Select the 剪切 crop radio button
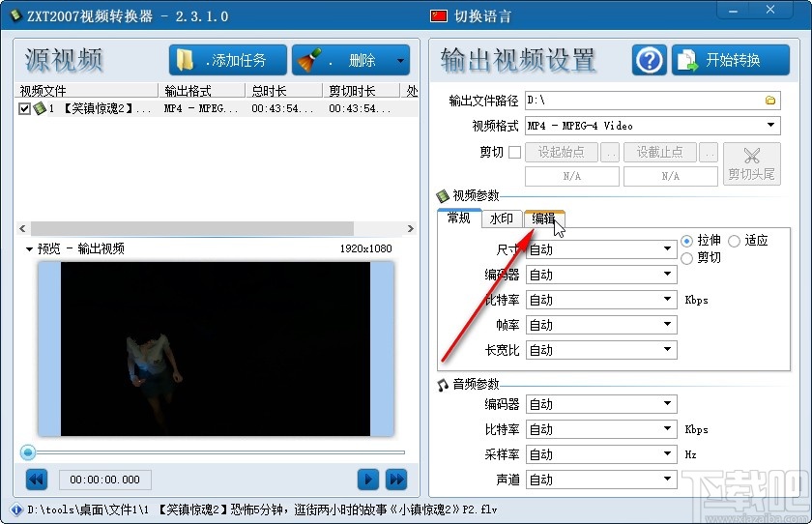The image size is (812, 524). pos(687,258)
